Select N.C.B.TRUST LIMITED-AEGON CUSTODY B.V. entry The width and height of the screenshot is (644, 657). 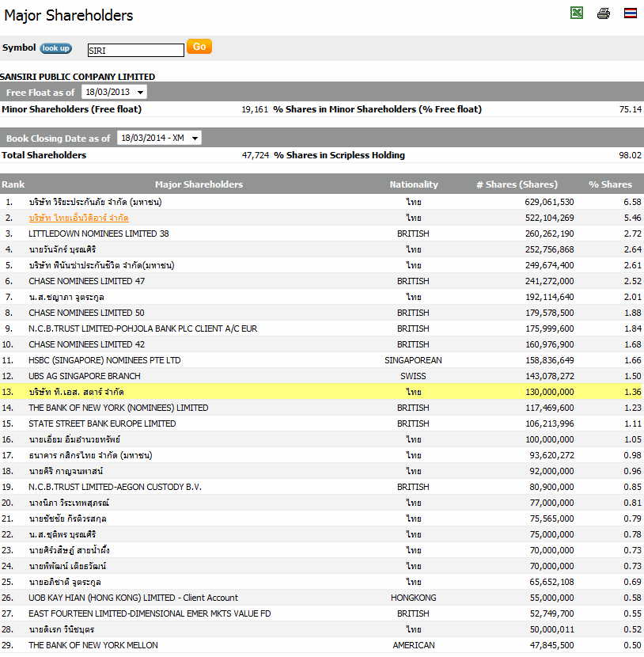click(116, 487)
